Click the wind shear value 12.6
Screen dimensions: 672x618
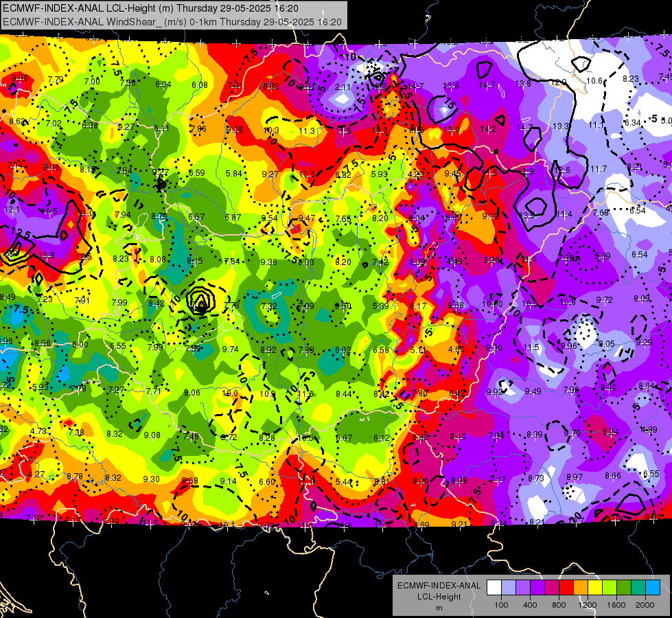tap(562, 170)
